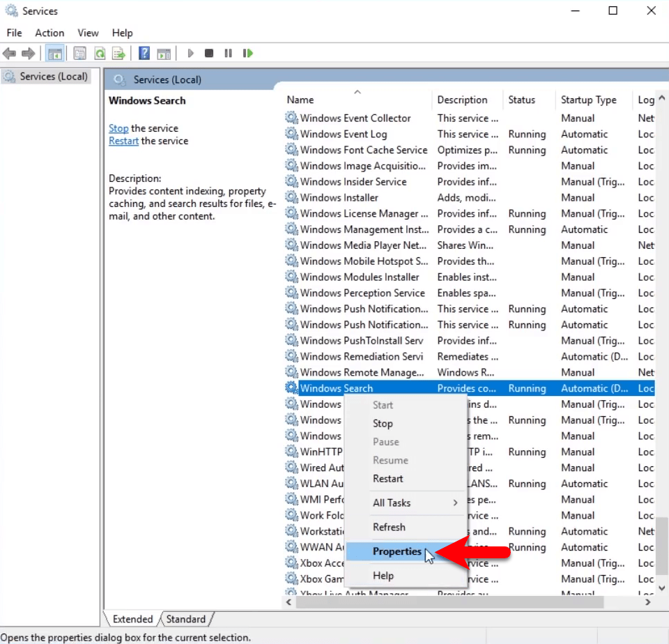Viewport: 669px width, 644px height.
Task: Click the gear icon beside Windows Font Cache Service
Action: pyautogui.click(x=291, y=149)
